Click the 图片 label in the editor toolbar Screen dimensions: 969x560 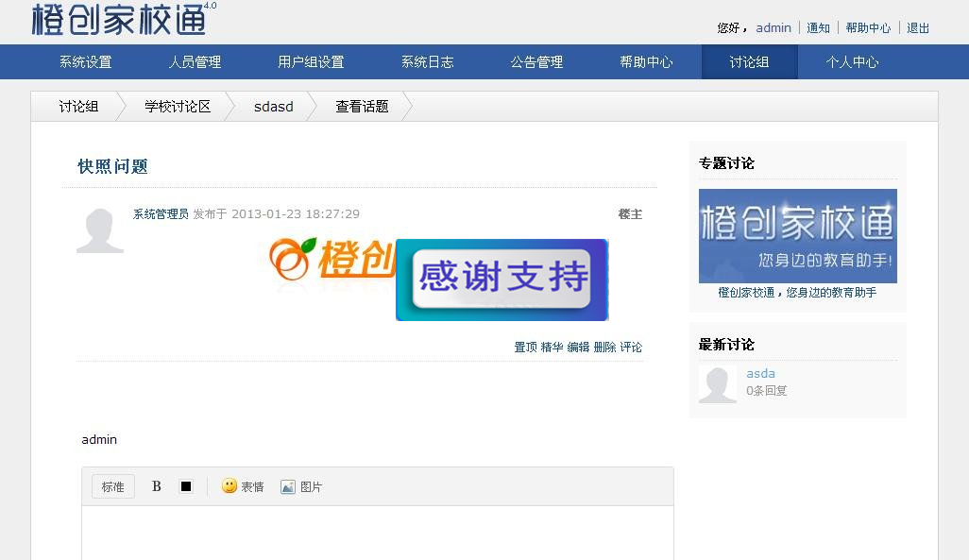point(311,487)
